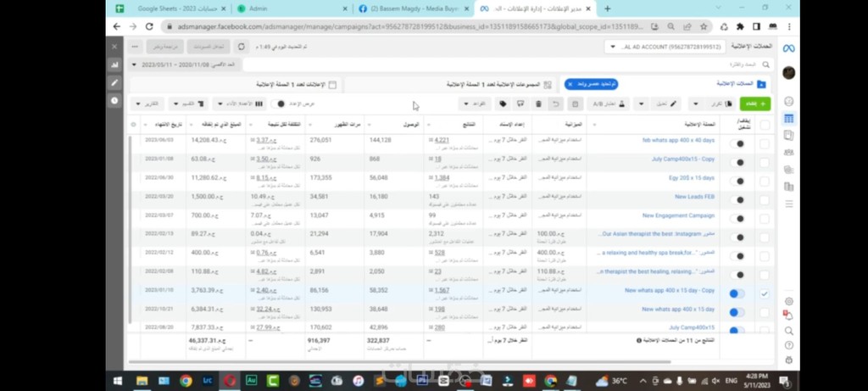The image size is (868, 391).
Task: Open the campaigns table icon in right sidebar
Action: pos(789,119)
